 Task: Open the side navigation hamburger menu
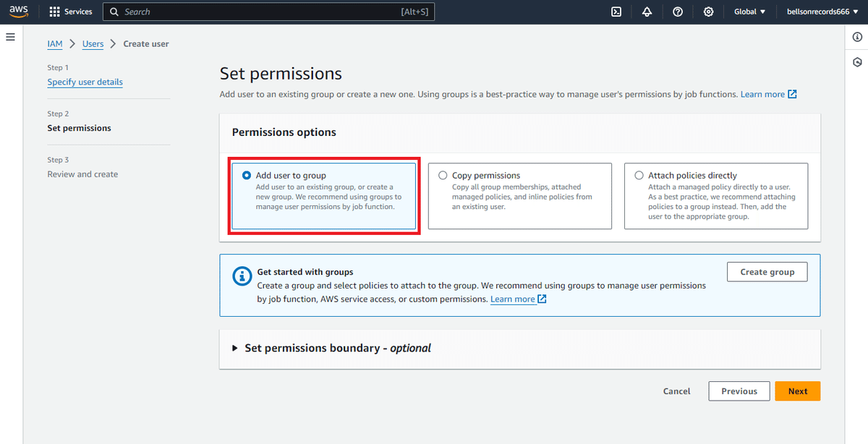10,37
